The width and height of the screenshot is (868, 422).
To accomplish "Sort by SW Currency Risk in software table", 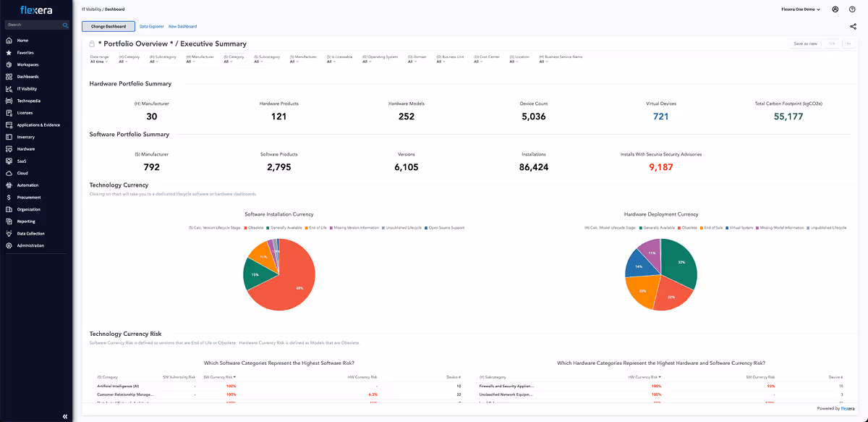I will tap(220, 376).
